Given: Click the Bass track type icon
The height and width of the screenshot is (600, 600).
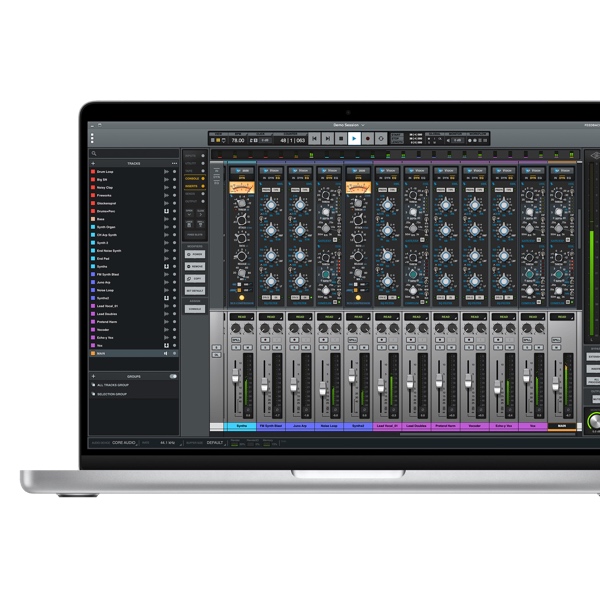Looking at the screenshot, I should click(x=166, y=219).
